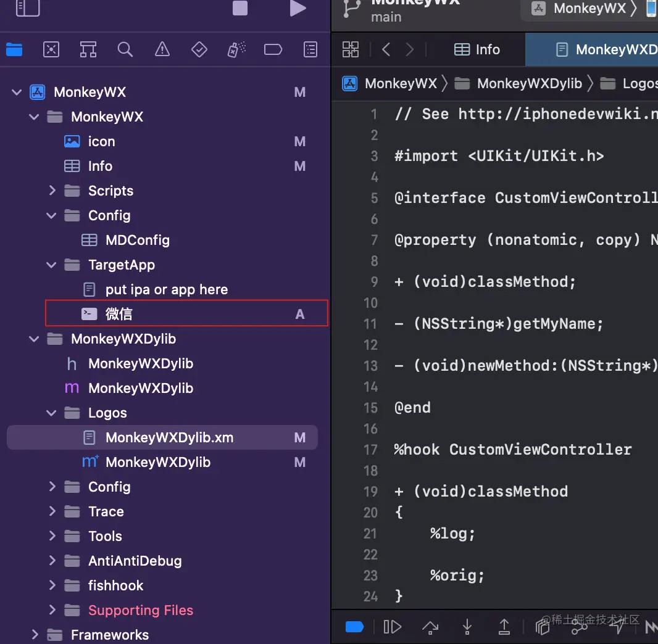Viewport: 658px width, 644px height.
Task: Click the '%log;' code line
Action: (452, 534)
